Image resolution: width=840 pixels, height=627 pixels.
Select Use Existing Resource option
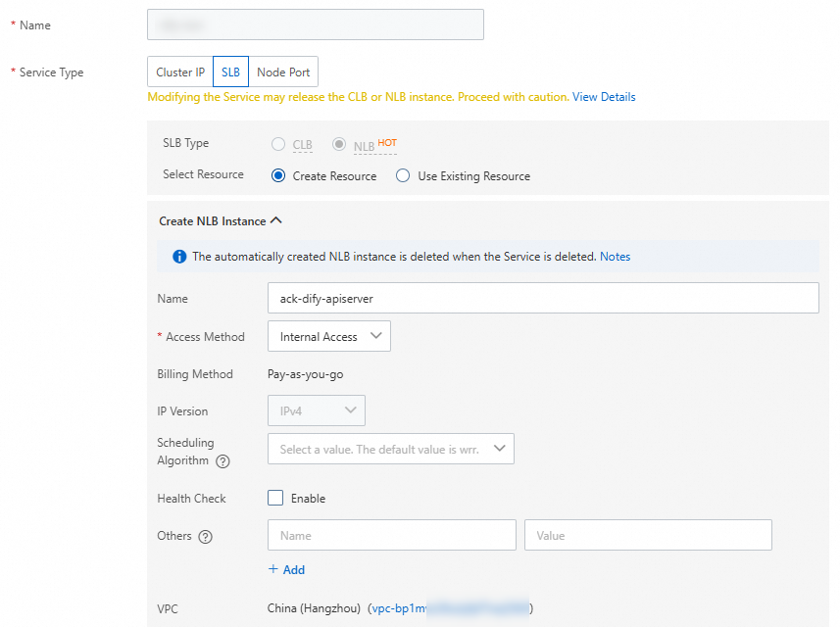[403, 176]
